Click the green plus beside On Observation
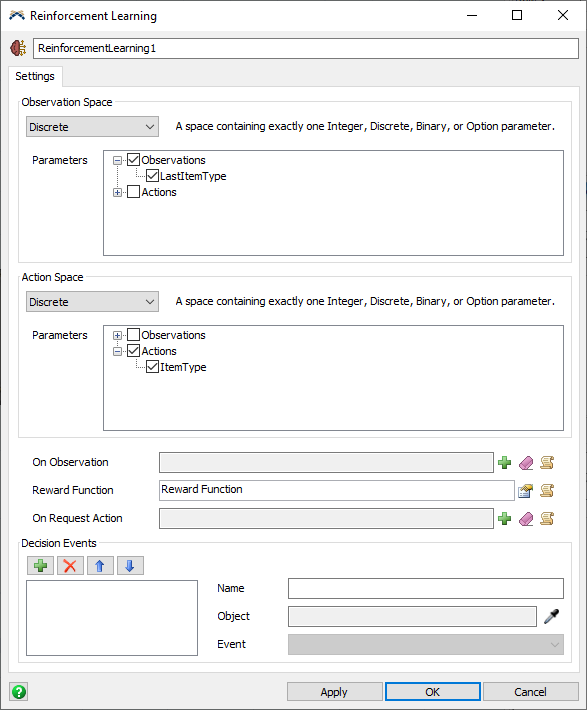The height and width of the screenshot is (710, 587). pos(504,462)
